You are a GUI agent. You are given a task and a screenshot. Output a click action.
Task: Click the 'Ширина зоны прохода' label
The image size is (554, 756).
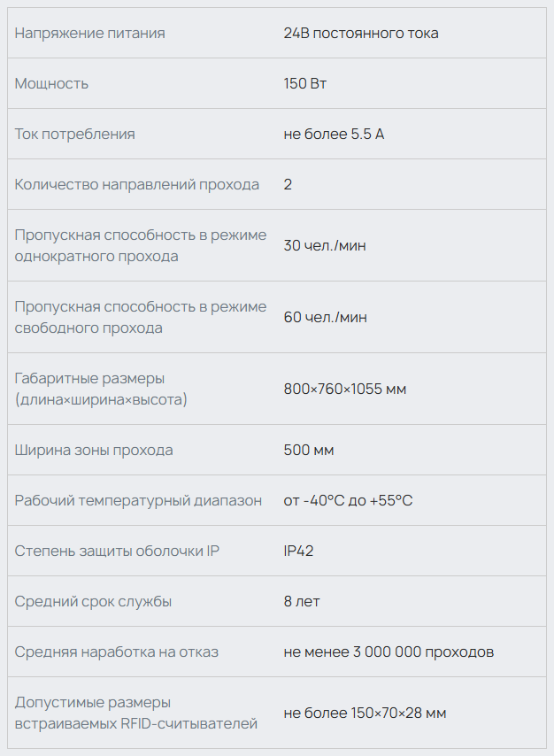click(x=94, y=451)
